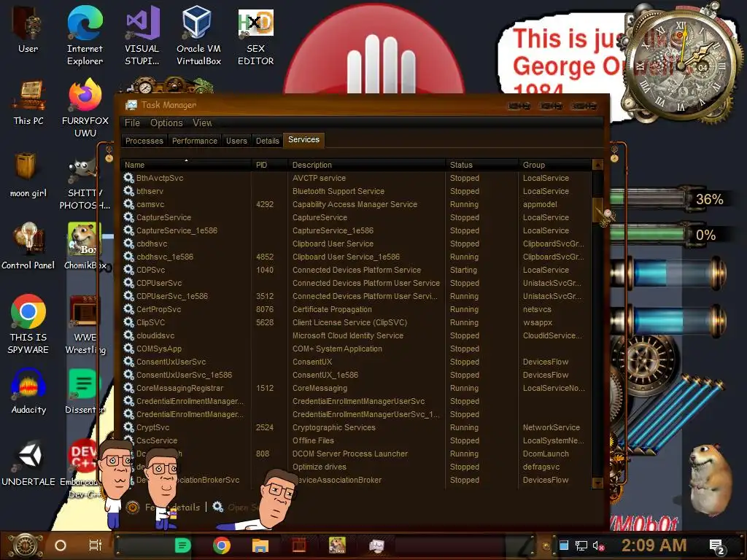Click the services list scrollbar thumb
Viewport: 747px width, 560px height.
pyautogui.click(x=597, y=209)
